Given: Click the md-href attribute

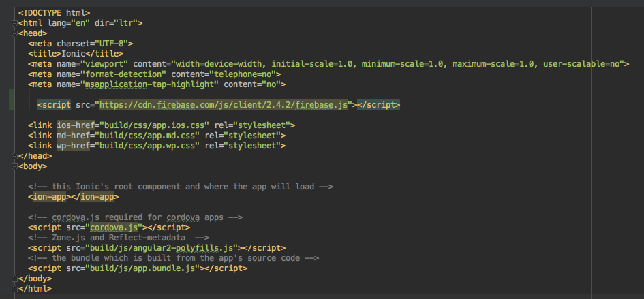Looking at the screenshot, I should pyautogui.click(x=73, y=135).
